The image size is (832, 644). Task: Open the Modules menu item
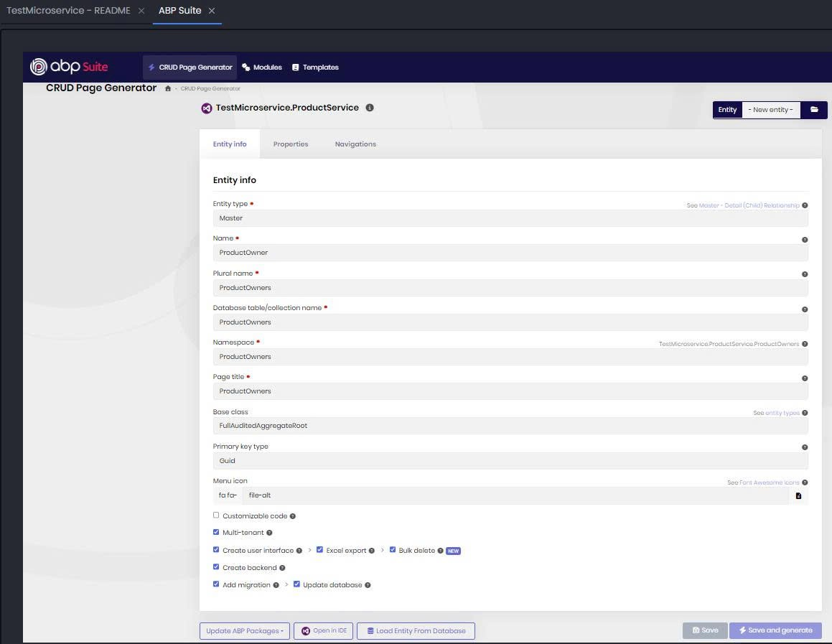pos(262,67)
